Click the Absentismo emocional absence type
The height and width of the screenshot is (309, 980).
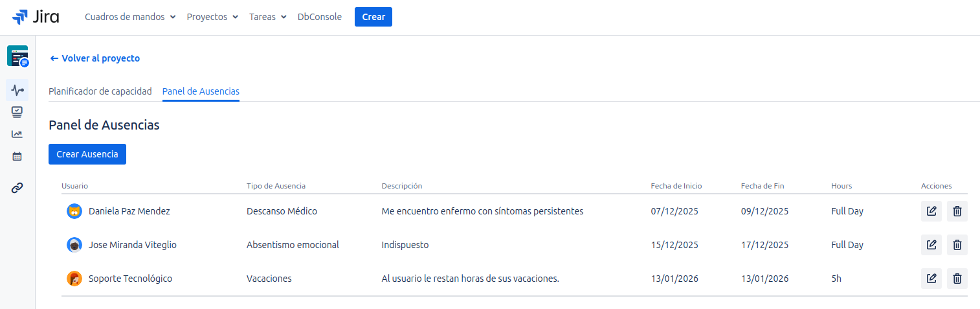point(293,245)
